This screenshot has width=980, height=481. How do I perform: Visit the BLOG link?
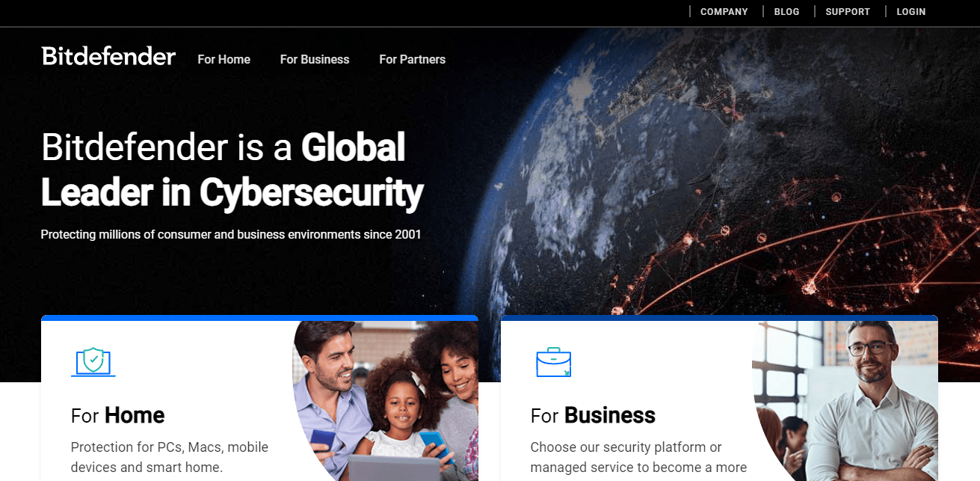point(786,11)
